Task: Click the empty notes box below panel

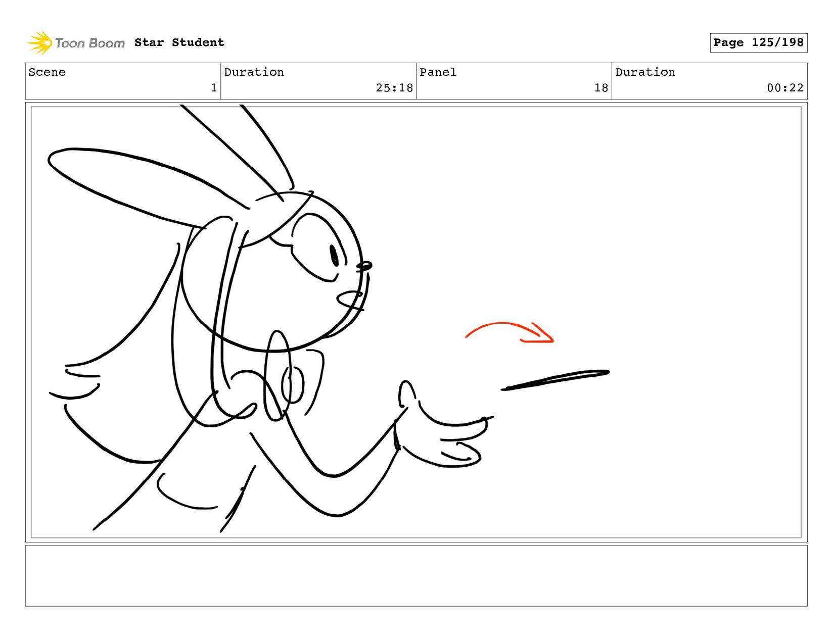Action: coord(416,576)
